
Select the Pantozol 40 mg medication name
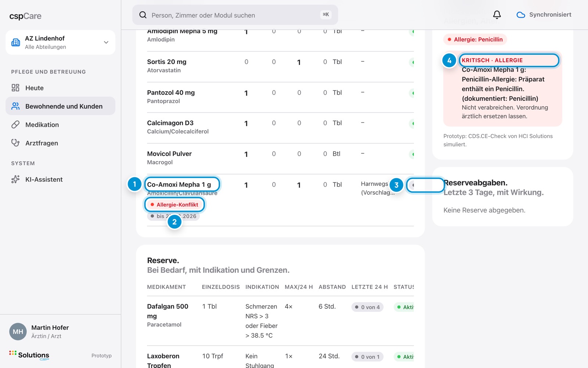[171, 93]
